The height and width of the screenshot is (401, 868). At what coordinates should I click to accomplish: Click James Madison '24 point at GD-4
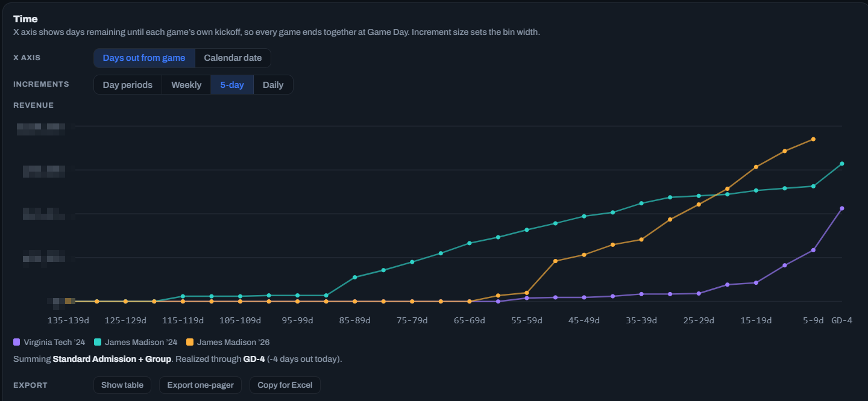[842, 164]
